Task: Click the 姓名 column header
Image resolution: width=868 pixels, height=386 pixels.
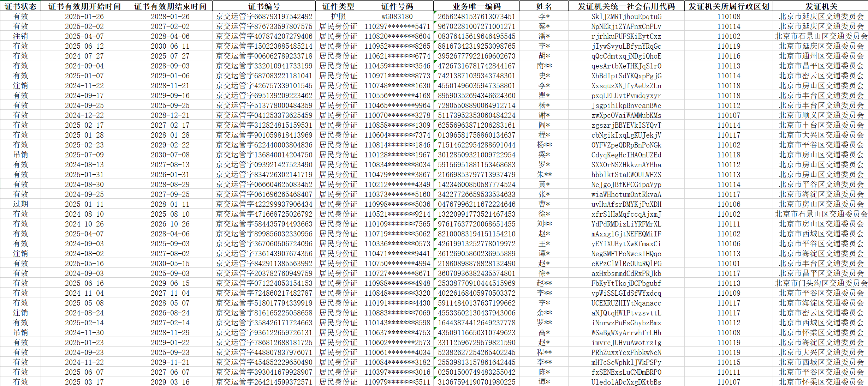Action: (x=544, y=6)
